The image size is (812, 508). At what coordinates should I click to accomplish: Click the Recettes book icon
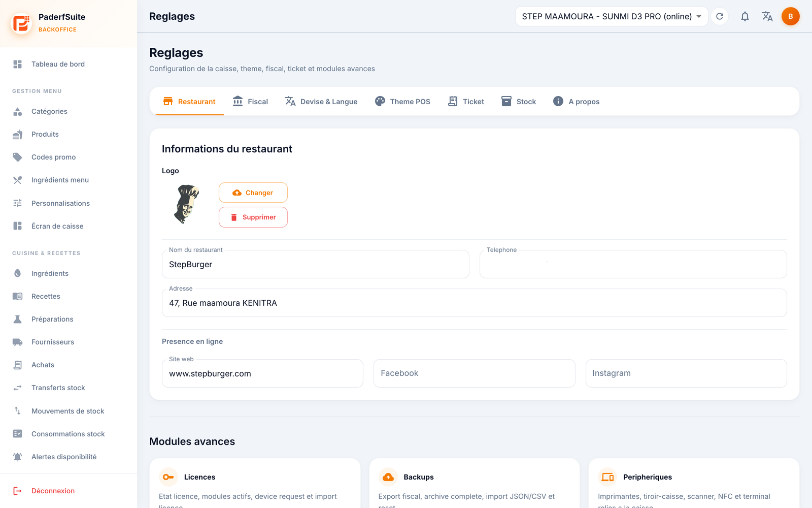click(17, 296)
